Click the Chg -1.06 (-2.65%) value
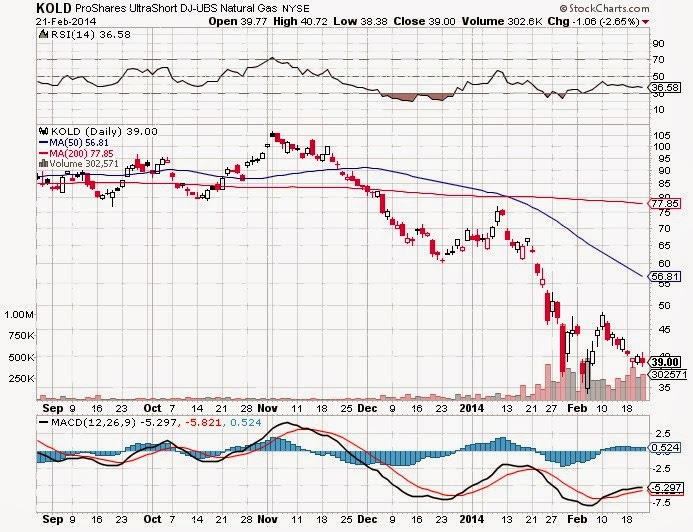The image size is (693, 532). pyautogui.click(x=594, y=21)
